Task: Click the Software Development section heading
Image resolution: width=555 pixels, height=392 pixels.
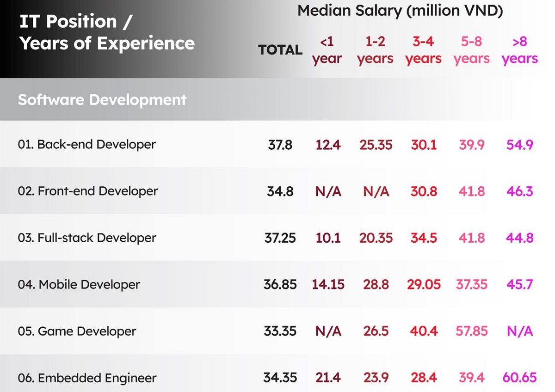Action: pos(102,100)
